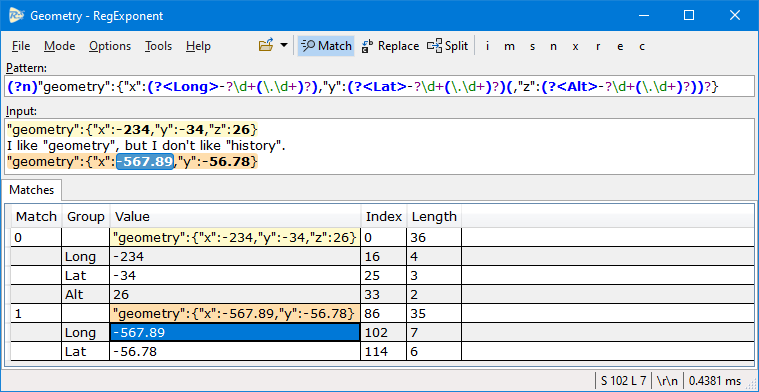Toggle the 's' singleline option

pos(532,46)
